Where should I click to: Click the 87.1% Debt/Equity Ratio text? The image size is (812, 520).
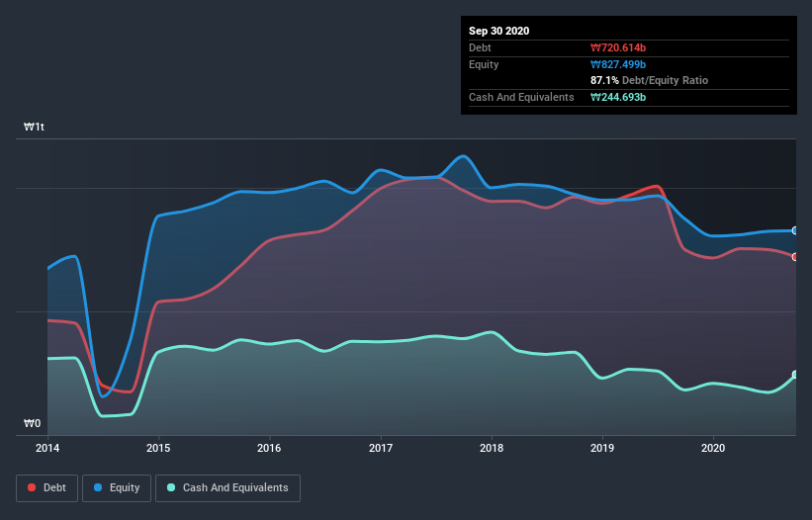650,80
